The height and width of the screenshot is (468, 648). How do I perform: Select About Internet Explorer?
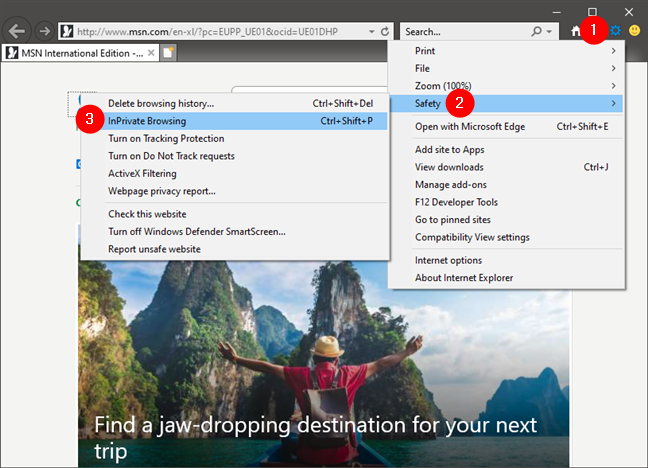[507, 278]
